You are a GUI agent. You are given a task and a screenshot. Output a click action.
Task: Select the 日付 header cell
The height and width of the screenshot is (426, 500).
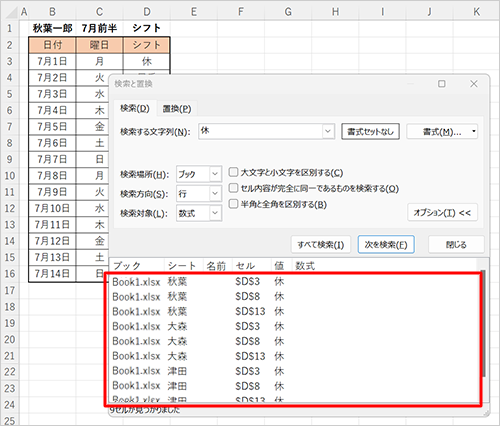[x=52, y=45]
